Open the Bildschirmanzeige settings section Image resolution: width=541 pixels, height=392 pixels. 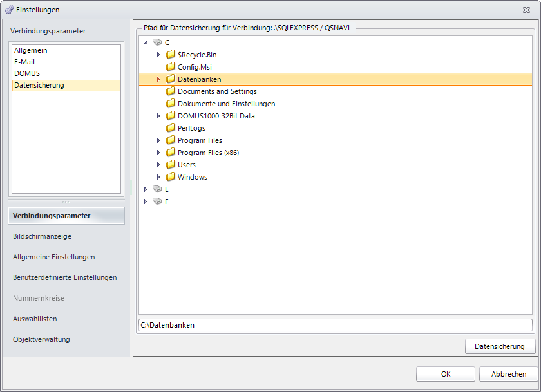pos(42,236)
